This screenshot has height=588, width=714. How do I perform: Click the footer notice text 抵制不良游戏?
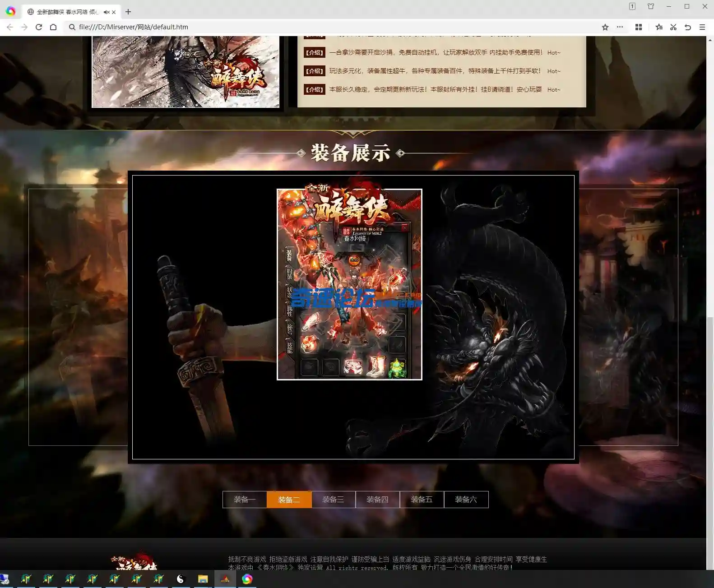[247, 560]
